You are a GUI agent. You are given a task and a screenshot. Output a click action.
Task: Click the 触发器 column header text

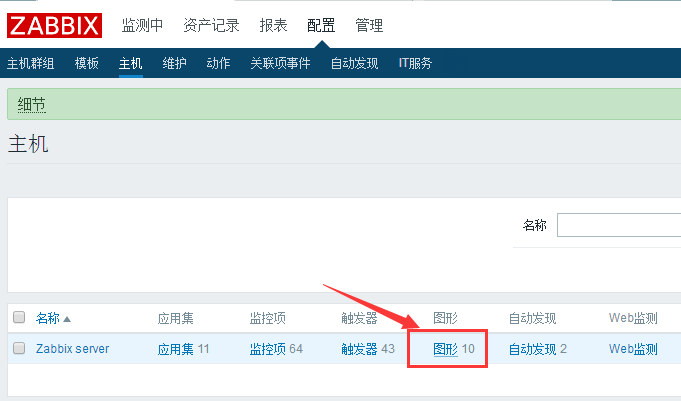click(359, 318)
